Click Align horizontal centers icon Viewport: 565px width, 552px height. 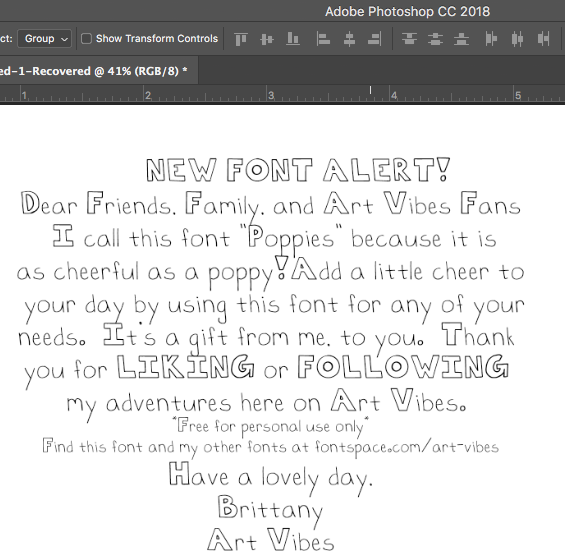point(349,39)
